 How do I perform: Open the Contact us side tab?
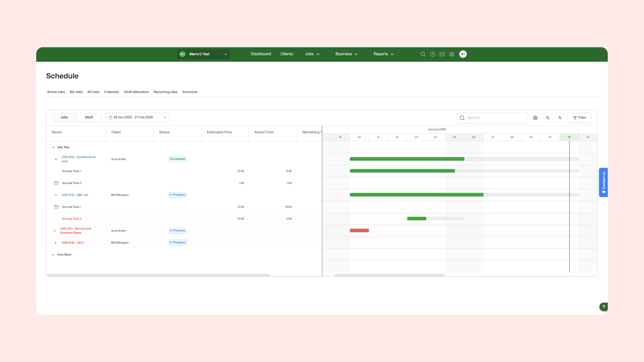(603, 182)
